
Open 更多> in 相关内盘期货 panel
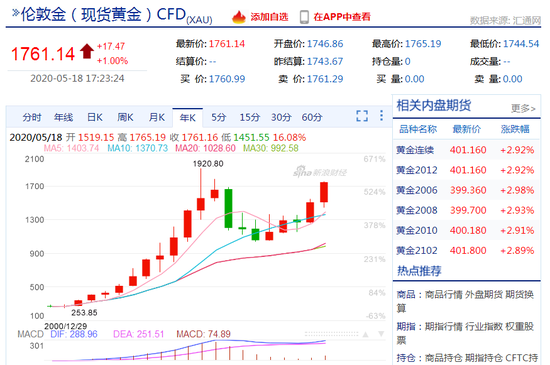click(523, 108)
